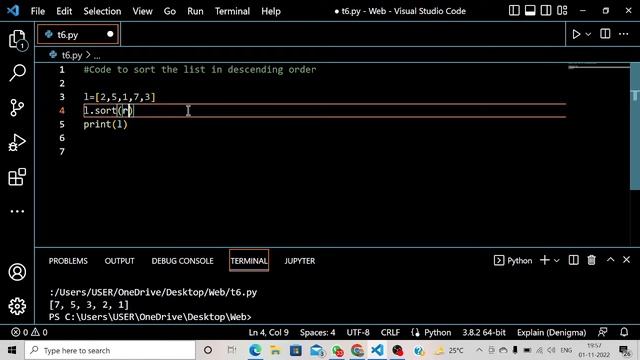640x360 pixels.
Task: Open the Windows Start menu
Action: click(x=12, y=350)
